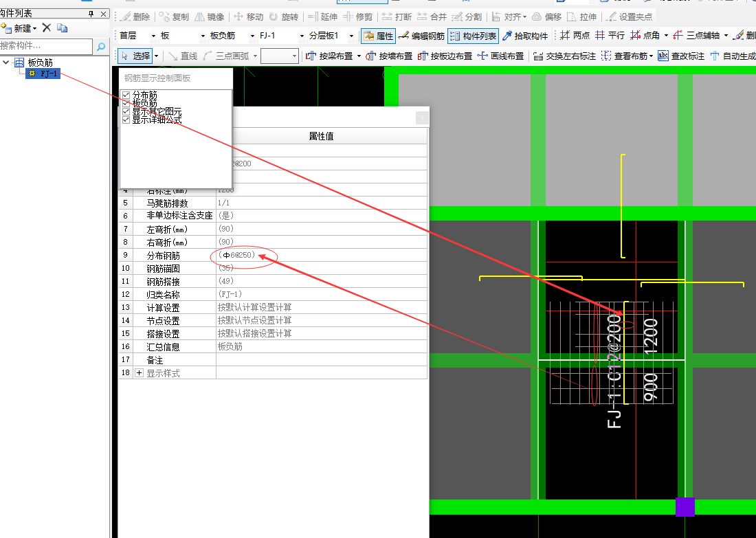This screenshot has width=756, height=538.
Task: Select the 打断 (break) tool
Action: click(x=397, y=17)
